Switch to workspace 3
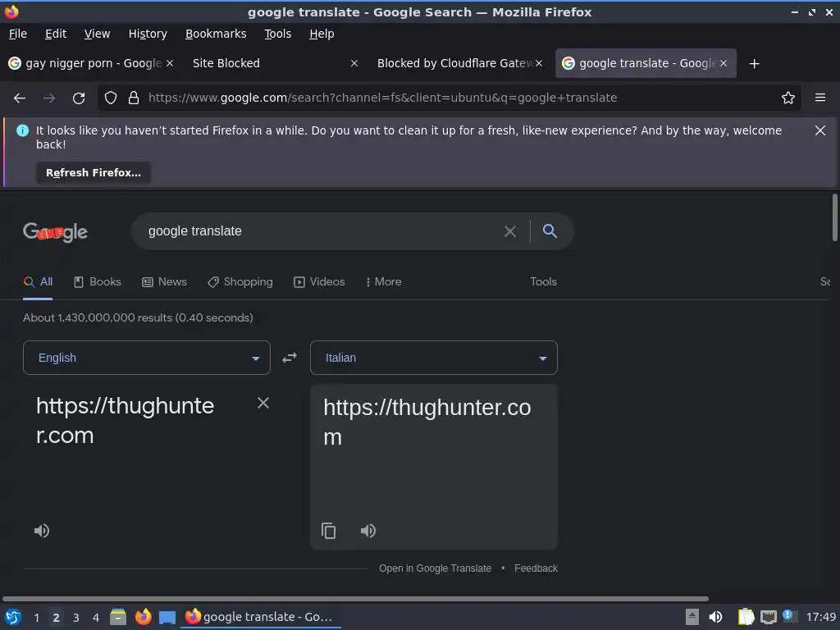 point(76,618)
